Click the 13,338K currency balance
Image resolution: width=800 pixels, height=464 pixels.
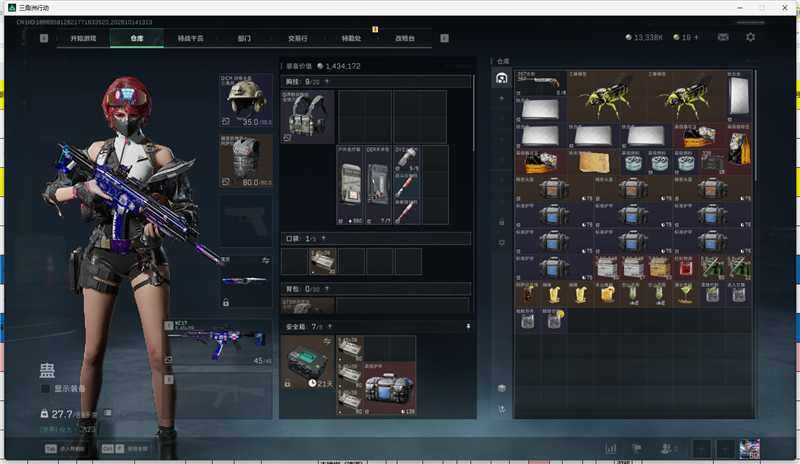click(x=644, y=37)
